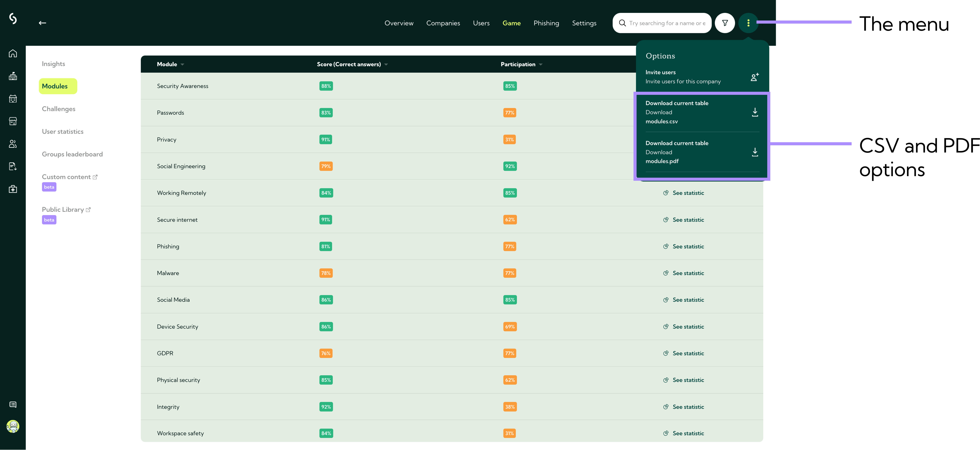Sort by the Participation column arrow
The height and width of the screenshot is (450, 980).
coord(541,65)
